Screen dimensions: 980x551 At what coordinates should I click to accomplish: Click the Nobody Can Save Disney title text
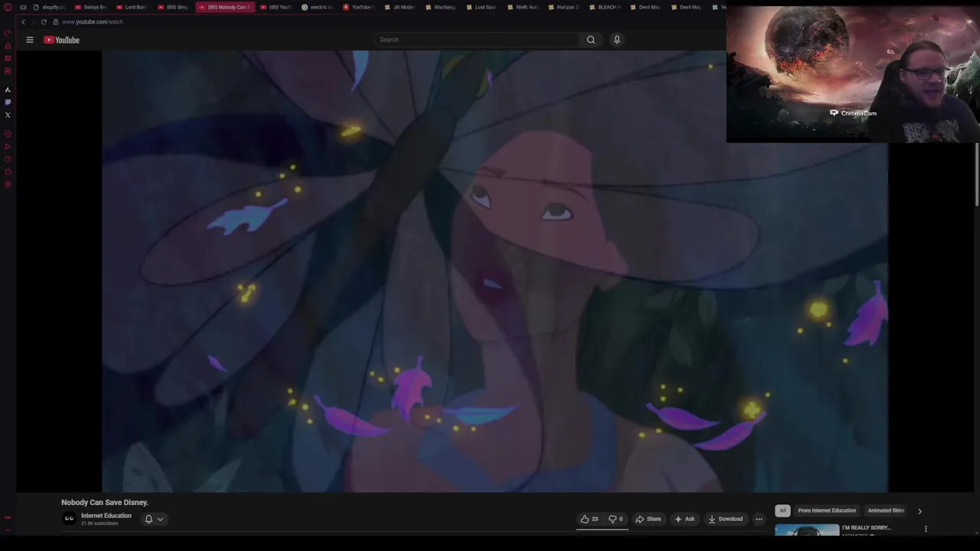(x=105, y=502)
